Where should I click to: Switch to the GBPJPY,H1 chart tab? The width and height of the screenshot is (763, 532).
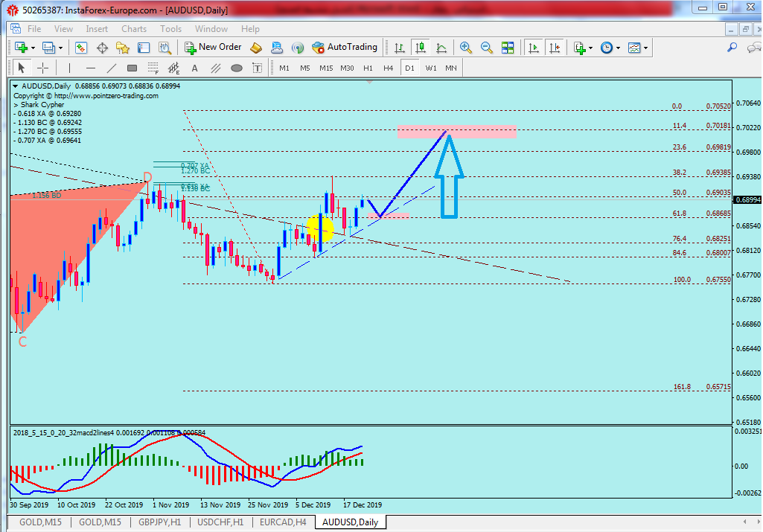[158, 522]
